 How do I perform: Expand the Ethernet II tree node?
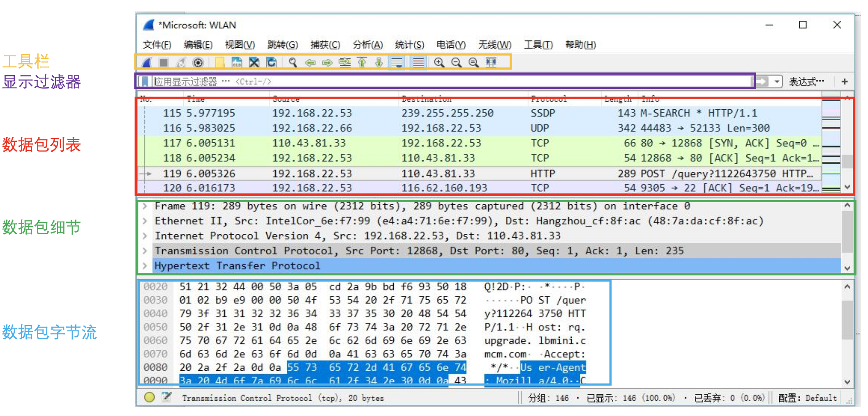(x=145, y=221)
